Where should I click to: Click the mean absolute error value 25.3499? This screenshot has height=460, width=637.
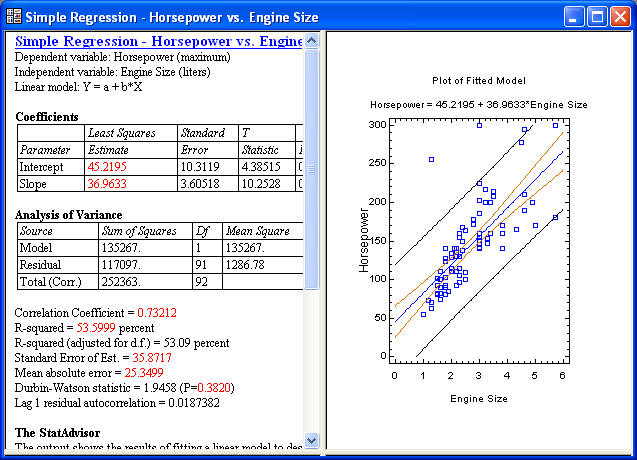[144, 373]
